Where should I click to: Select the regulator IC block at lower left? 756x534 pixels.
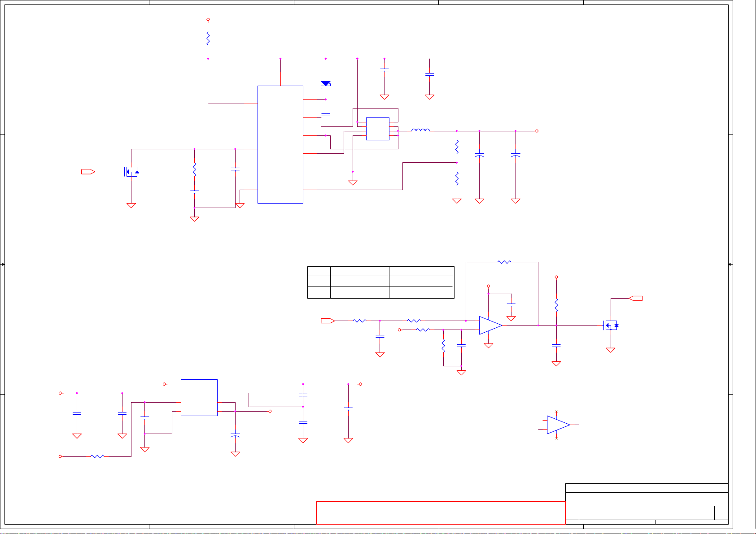(199, 398)
